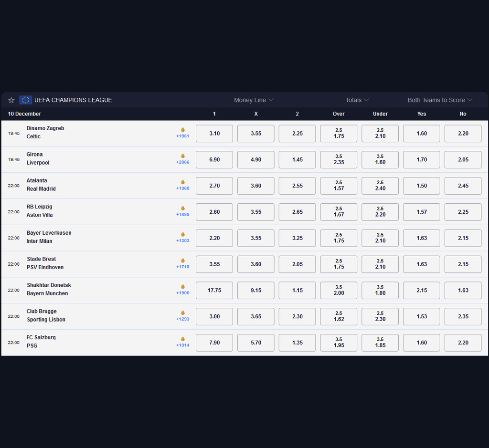Select Over 3.5 at 1.95 for Salzburg-PSG

(x=339, y=343)
